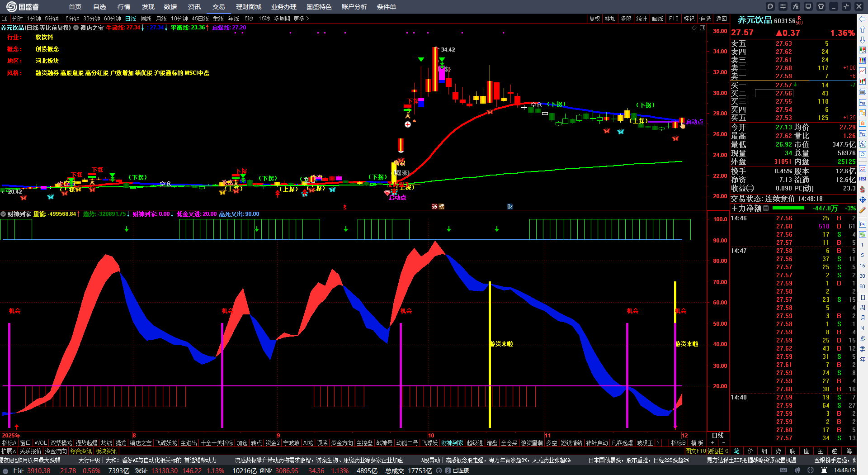868x475 pixels.
Task: Toggle the 侧边栏 sidebar collapse button
Action: [x=717, y=451]
